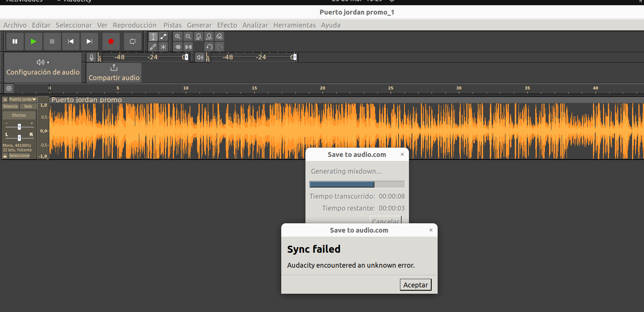Open the Ayuda menu
Image resolution: width=644 pixels, height=312 pixels.
331,25
